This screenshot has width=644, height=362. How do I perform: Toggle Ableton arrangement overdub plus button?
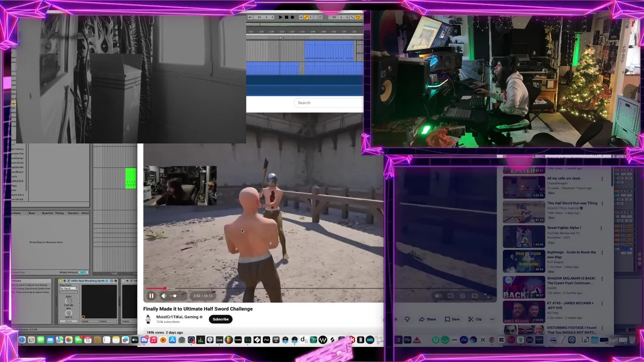[x=301, y=17]
